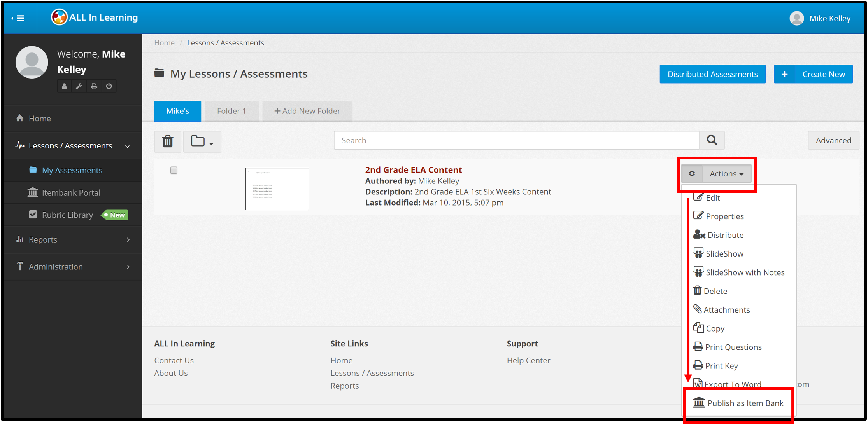Click the gear icon beside Actions
868x426 pixels.
pyautogui.click(x=692, y=174)
